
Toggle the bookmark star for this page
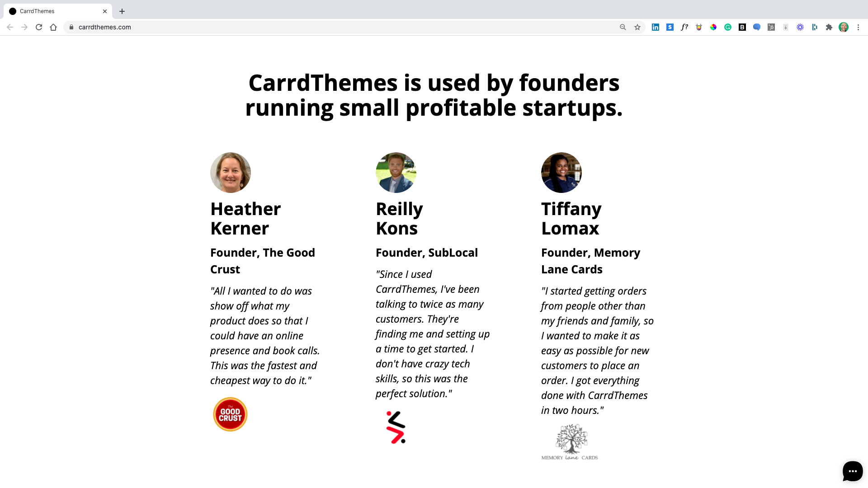(637, 27)
